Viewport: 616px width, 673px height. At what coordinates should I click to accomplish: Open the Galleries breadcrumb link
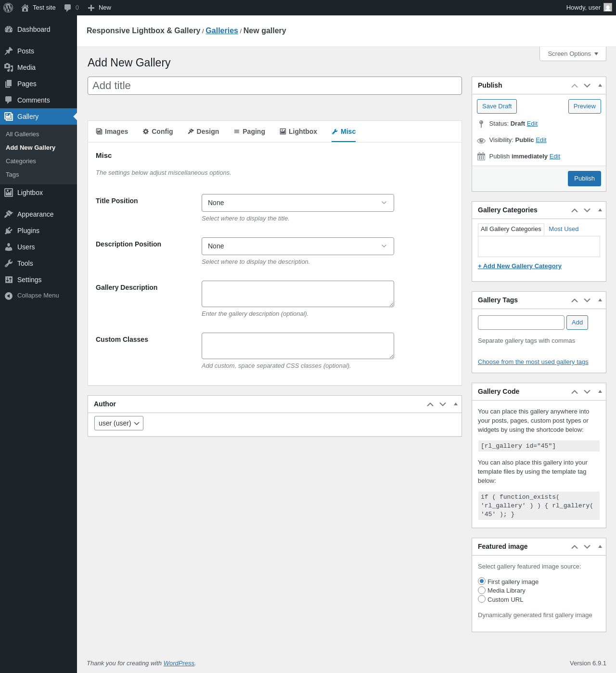coord(222,30)
